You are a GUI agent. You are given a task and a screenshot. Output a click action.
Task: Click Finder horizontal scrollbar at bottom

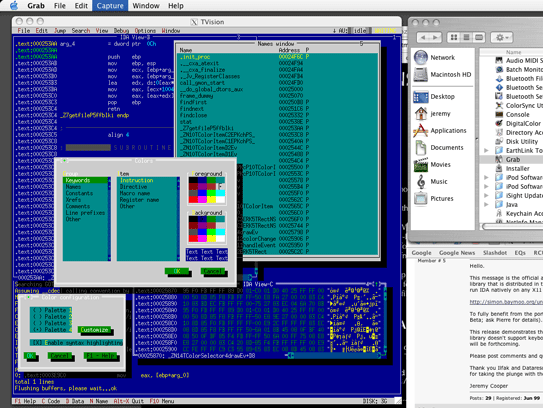[x=512, y=227]
